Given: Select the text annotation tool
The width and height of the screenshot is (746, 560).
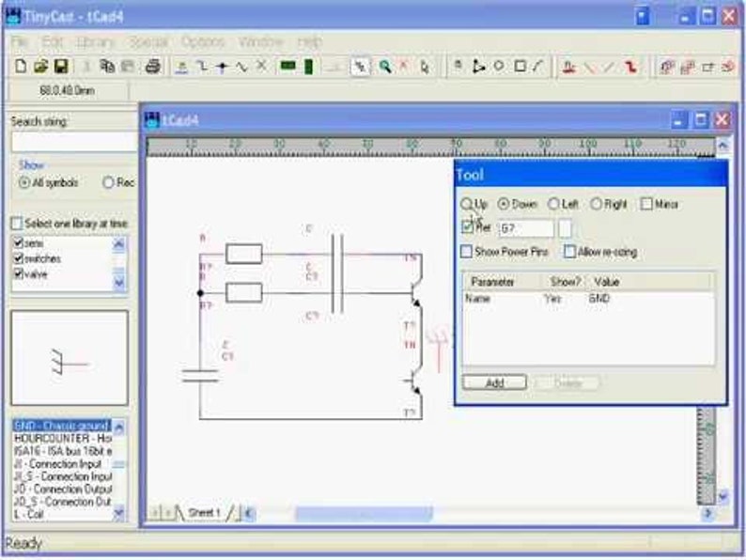Looking at the screenshot, I should tap(458, 66).
